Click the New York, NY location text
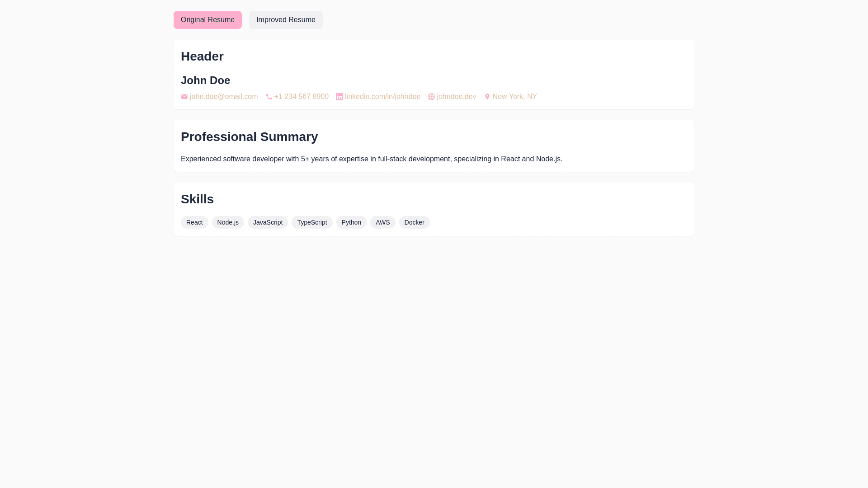 514,97
